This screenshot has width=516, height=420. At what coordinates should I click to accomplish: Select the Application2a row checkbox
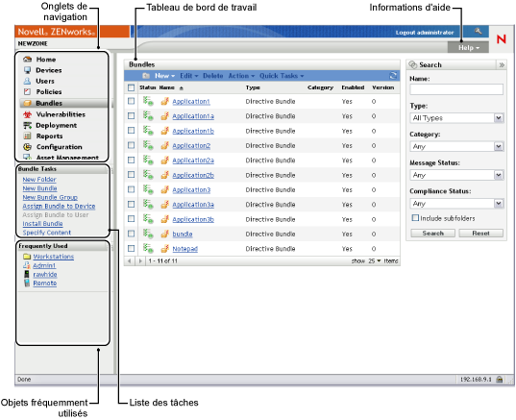(131, 160)
